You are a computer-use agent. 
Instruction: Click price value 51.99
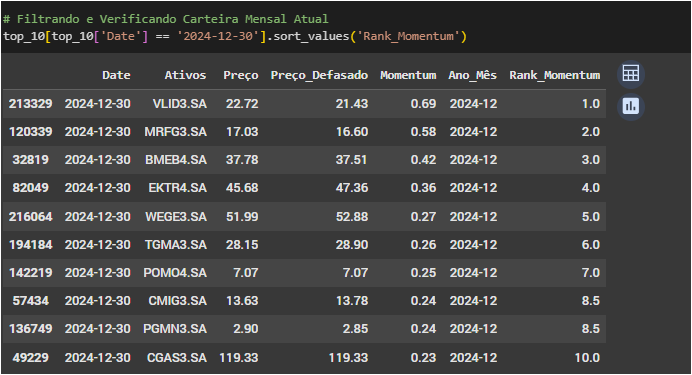click(242, 217)
